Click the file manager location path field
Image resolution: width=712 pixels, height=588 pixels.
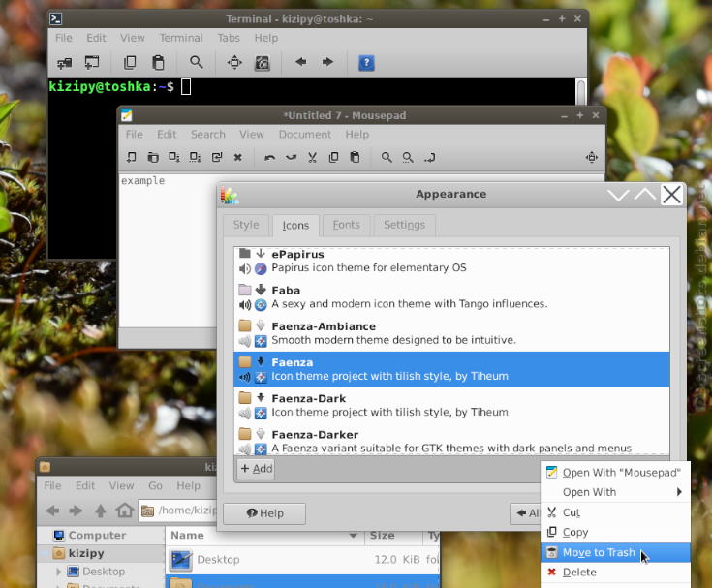click(178, 511)
